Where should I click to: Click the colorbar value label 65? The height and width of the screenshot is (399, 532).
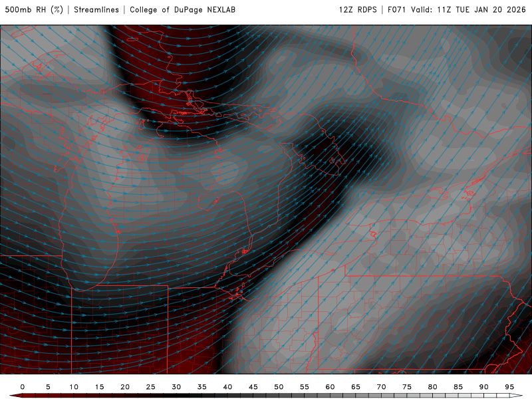pos(356,387)
